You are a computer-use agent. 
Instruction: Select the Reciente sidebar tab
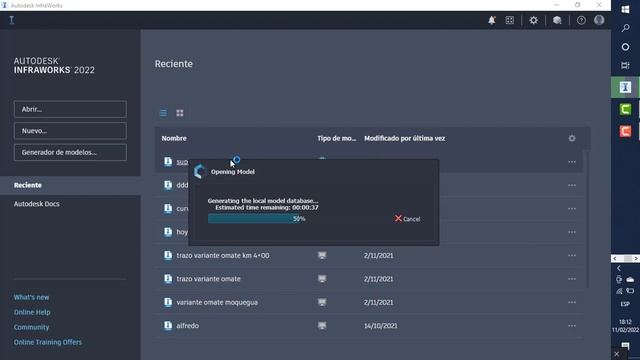tap(70, 185)
